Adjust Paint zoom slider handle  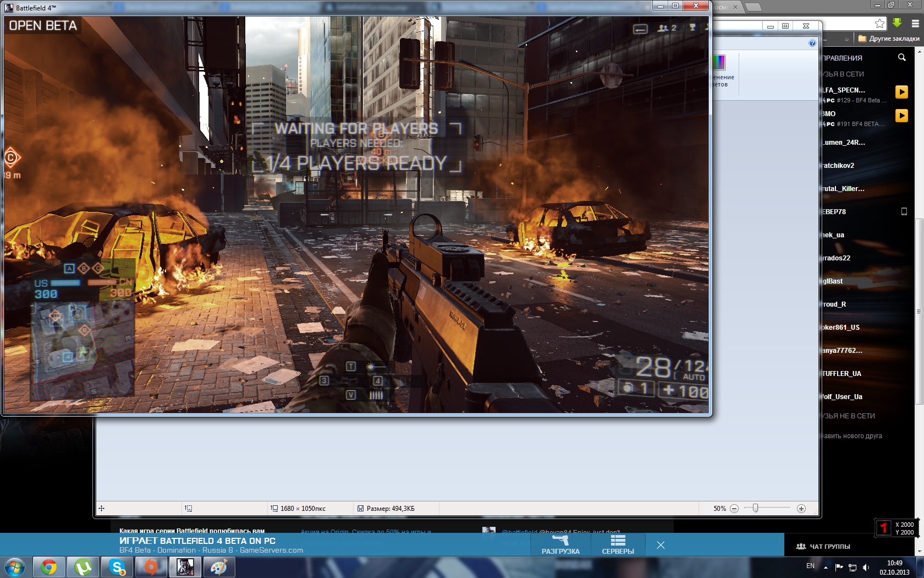[756, 508]
